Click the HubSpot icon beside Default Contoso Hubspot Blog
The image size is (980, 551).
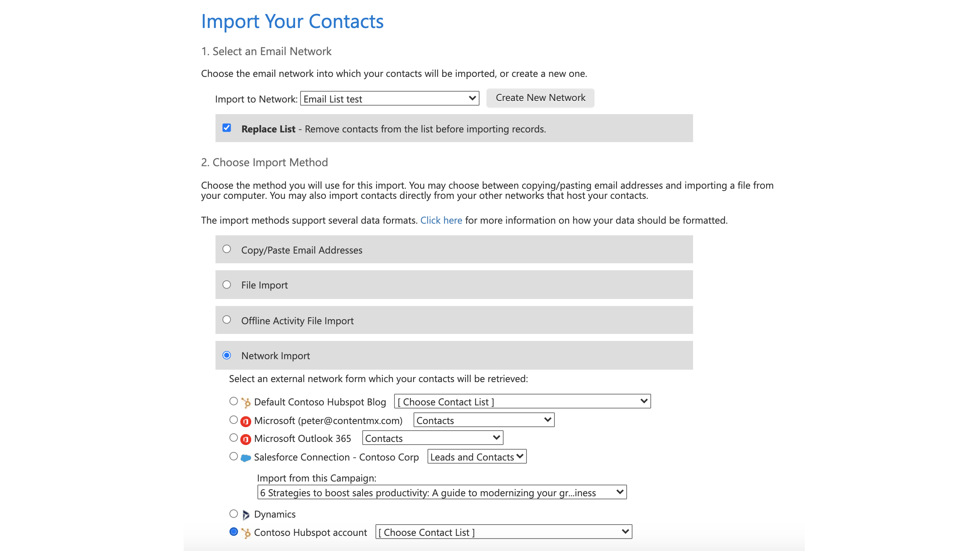coord(246,402)
